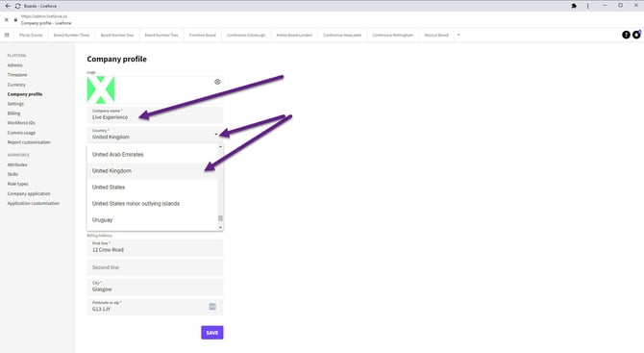The width and height of the screenshot is (644, 353).
Task: Open the Musical Board tab
Action: [436, 35]
